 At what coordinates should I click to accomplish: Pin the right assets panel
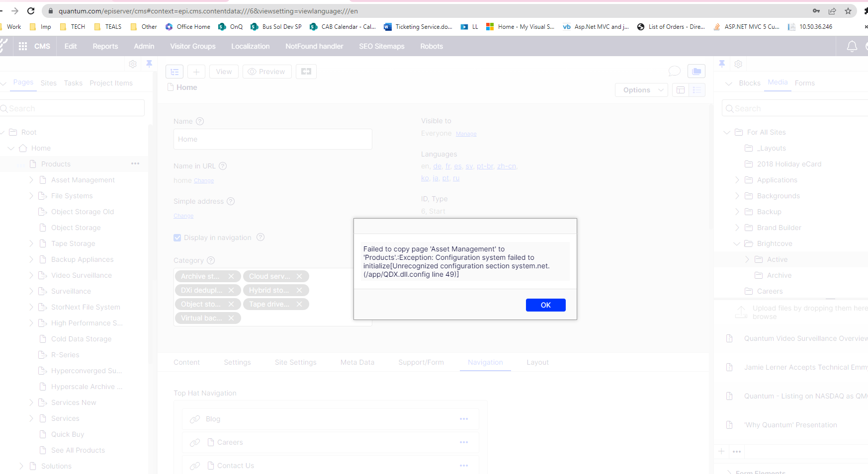pyautogui.click(x=722, y=64)
